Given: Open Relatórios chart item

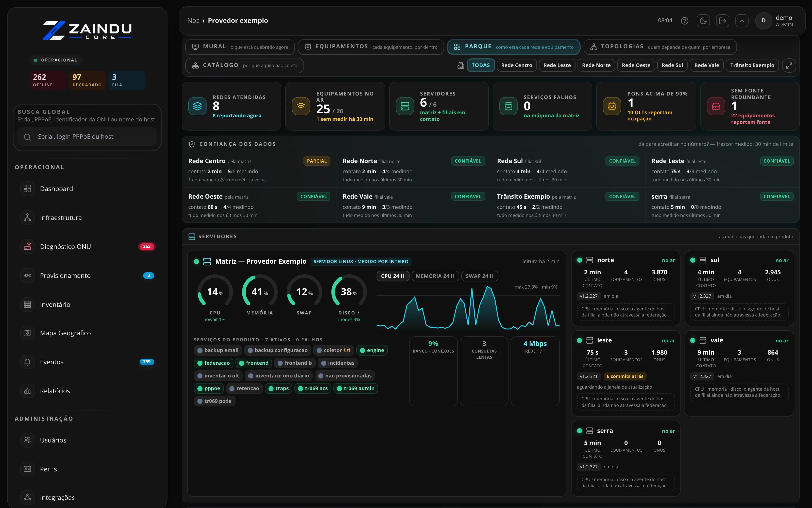Looking at the screenshot, I should pos(87,391).
